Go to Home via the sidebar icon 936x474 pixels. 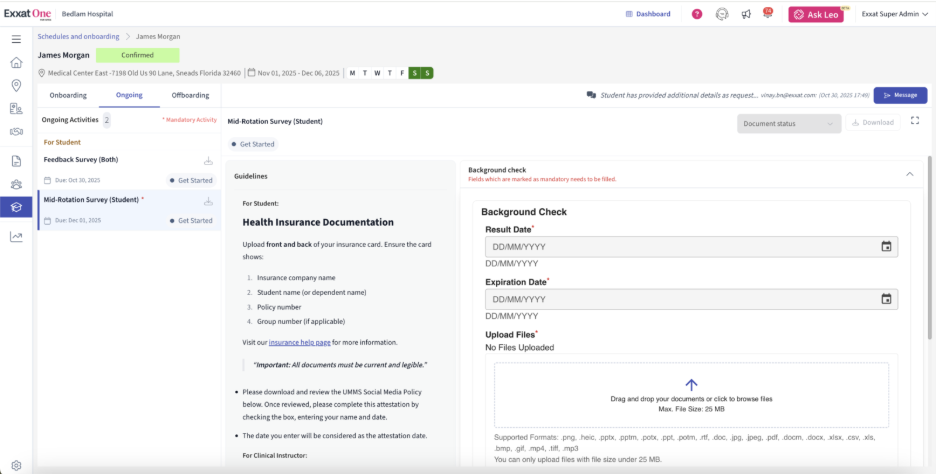(16, 62)
